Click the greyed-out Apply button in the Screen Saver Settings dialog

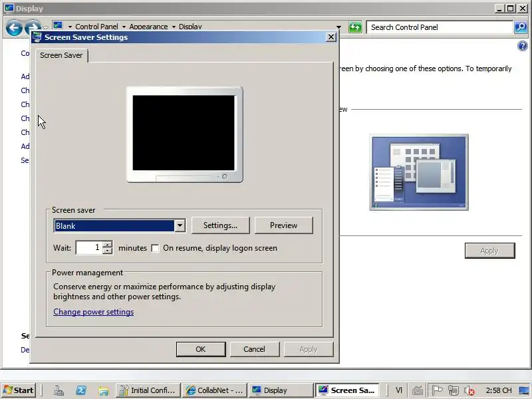tap(309, 349)
